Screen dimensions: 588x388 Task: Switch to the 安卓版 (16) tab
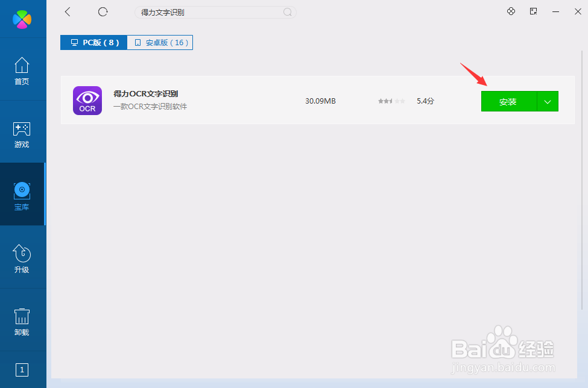point(160,42)
